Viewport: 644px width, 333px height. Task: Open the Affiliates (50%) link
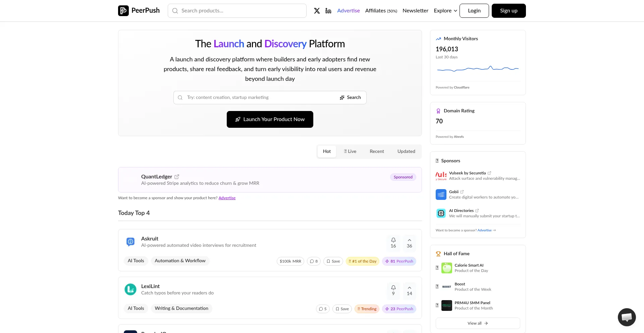point(381,11)
